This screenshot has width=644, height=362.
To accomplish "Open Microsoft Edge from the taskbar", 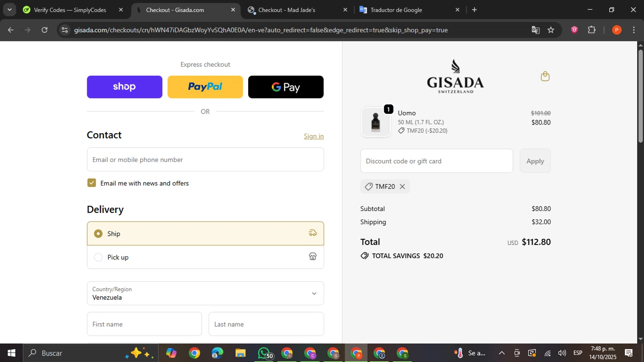I will point(217,353).
